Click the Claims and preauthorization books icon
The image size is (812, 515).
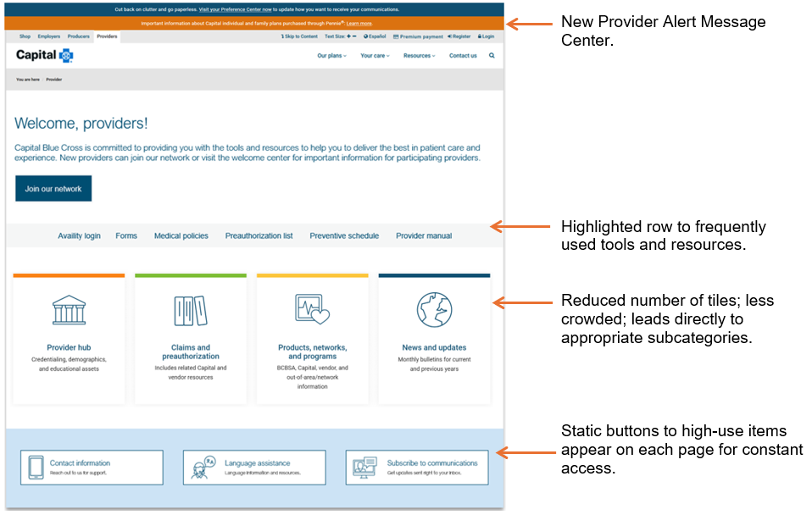coord(191,309)
